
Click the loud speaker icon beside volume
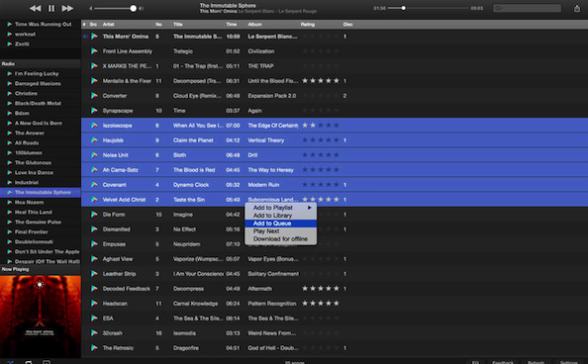(141, 8)
